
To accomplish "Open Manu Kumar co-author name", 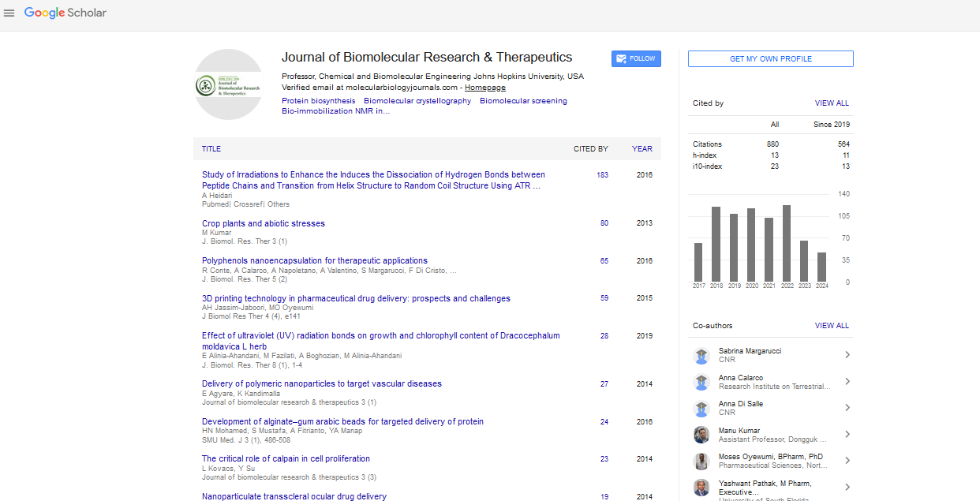I will point(740,430).
